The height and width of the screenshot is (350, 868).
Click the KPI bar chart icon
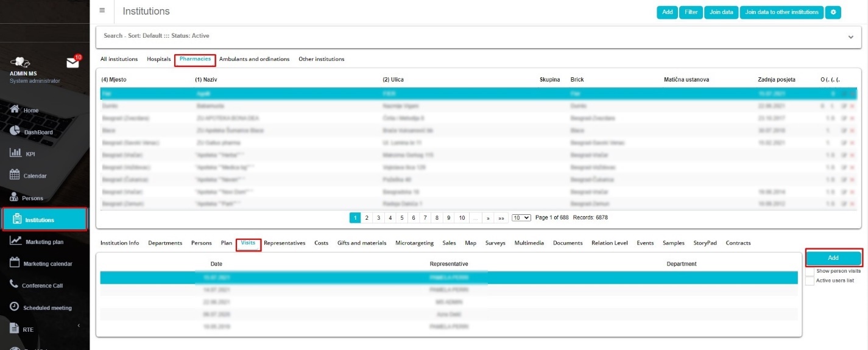[x=15, y=153]
